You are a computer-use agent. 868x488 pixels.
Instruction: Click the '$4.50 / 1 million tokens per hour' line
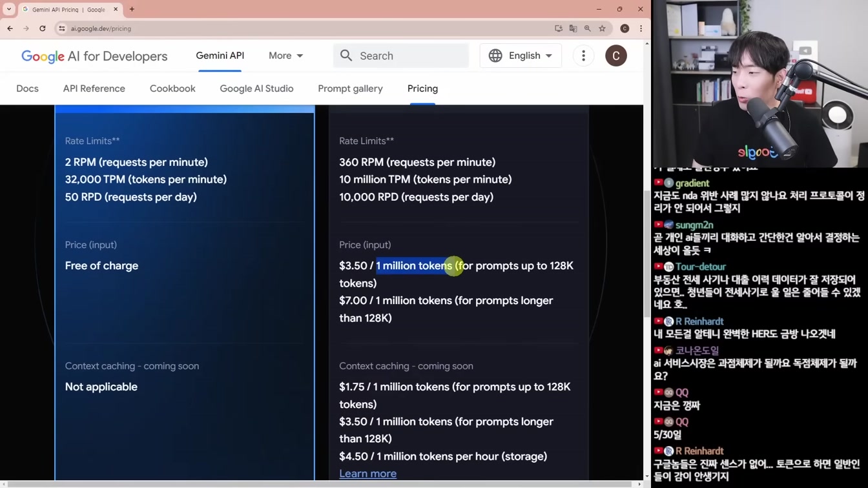coord(443,456)
